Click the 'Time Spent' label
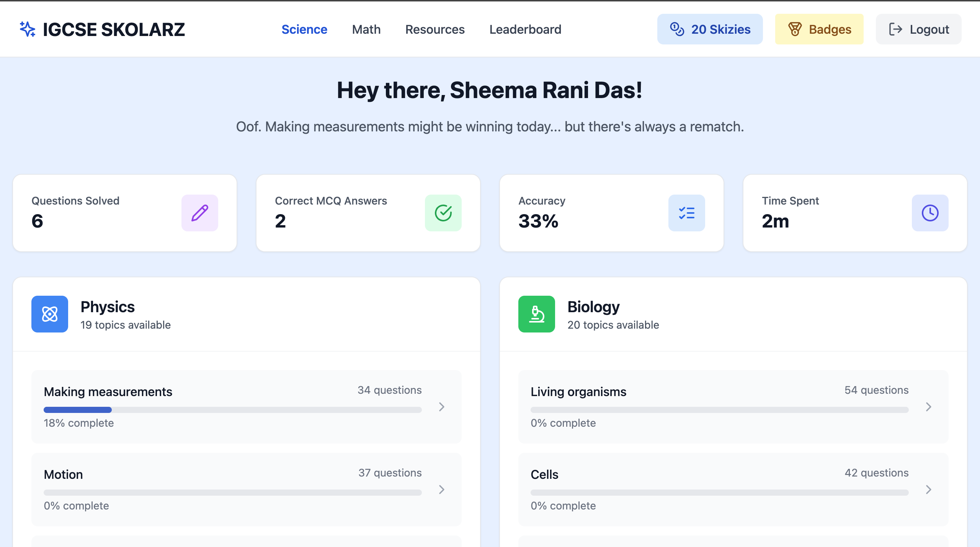Screen dimensions: 980x547 791,201
